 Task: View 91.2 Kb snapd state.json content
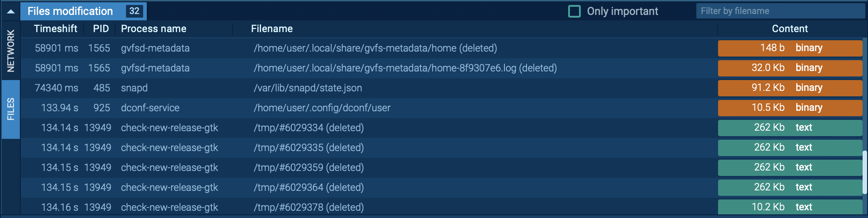tap(790, 88)
